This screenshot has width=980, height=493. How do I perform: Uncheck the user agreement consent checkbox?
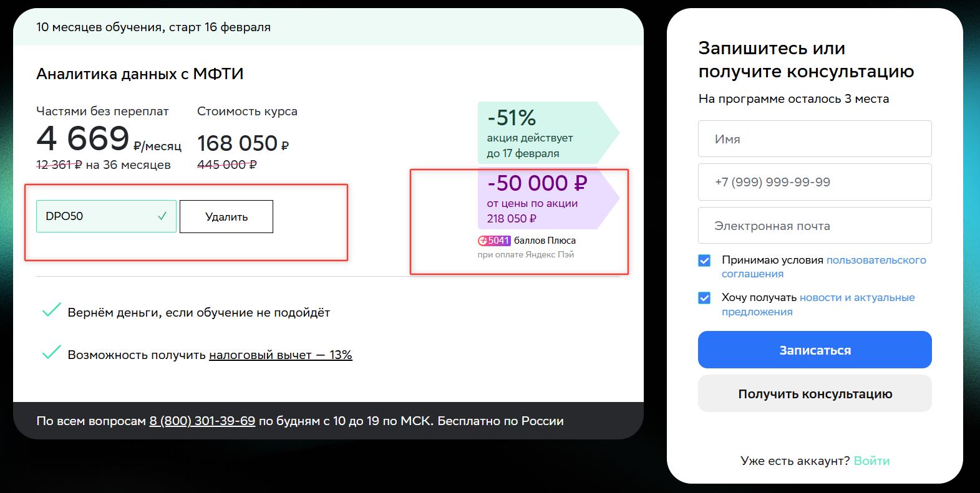(x=704, y=261)
